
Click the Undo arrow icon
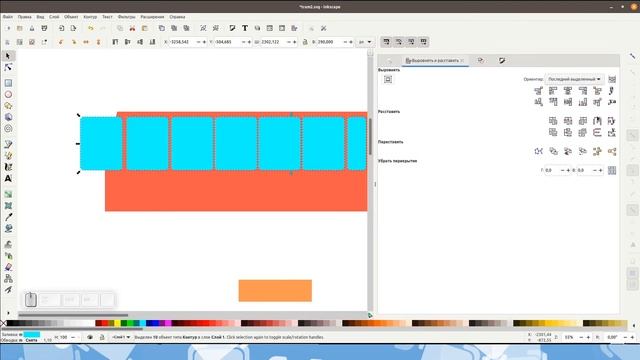coord(91,28)
